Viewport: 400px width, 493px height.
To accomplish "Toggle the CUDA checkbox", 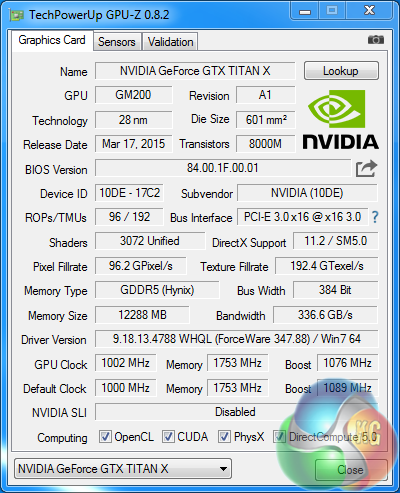I will coord(168,436).
